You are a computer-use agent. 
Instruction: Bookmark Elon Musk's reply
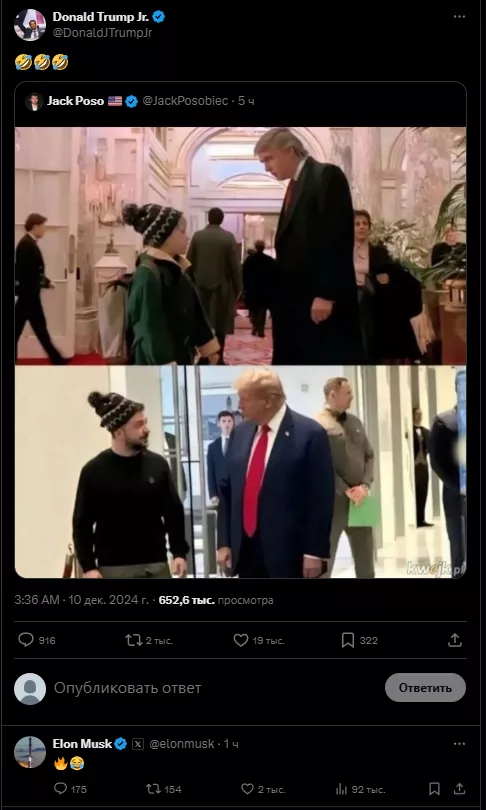tap(434, 788)
